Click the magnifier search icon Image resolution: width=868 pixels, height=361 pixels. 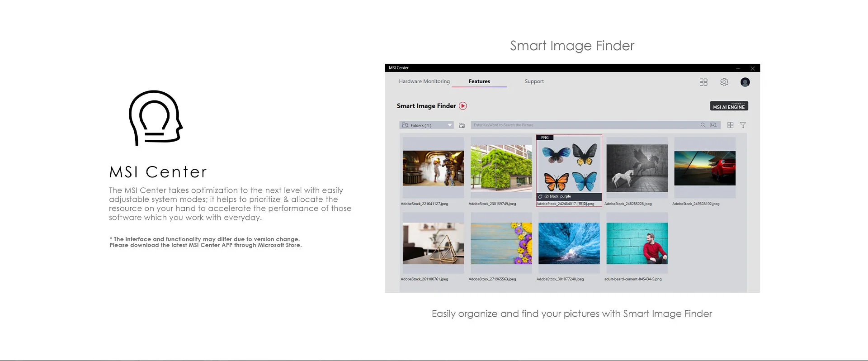703,125
